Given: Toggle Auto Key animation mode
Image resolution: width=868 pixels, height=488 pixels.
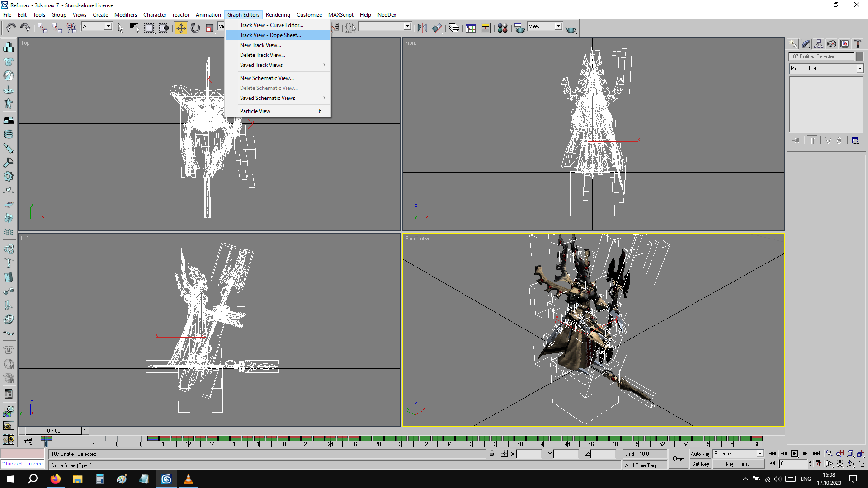Looking at the screenshot, I should (700, 454).
